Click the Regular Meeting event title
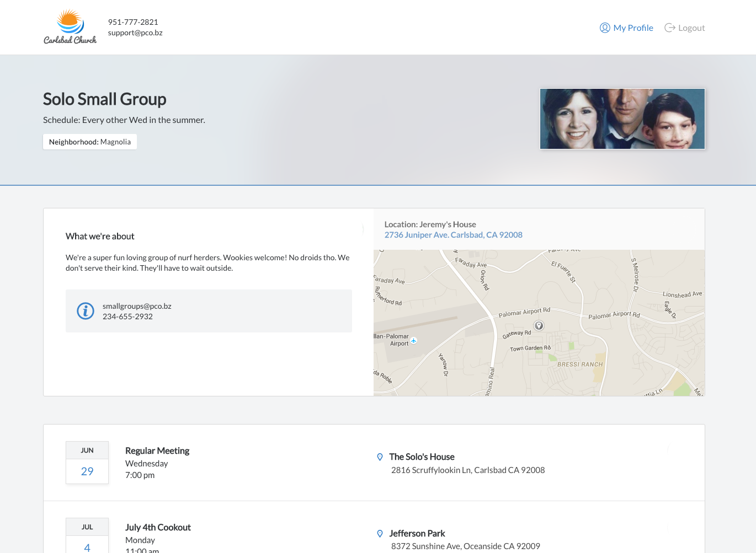 tap(157, 450)
